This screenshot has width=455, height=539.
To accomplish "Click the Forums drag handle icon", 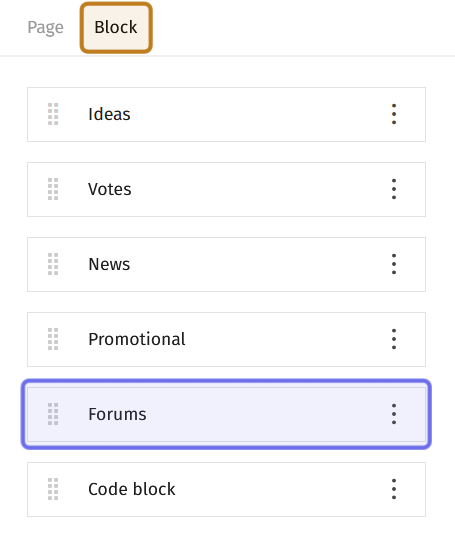I will (53, 414).
